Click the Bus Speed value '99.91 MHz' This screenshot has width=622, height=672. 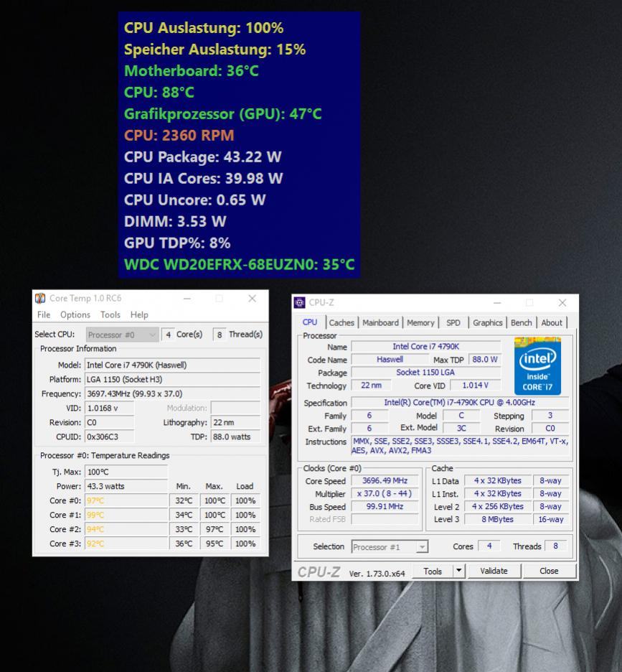click(385, 507)
